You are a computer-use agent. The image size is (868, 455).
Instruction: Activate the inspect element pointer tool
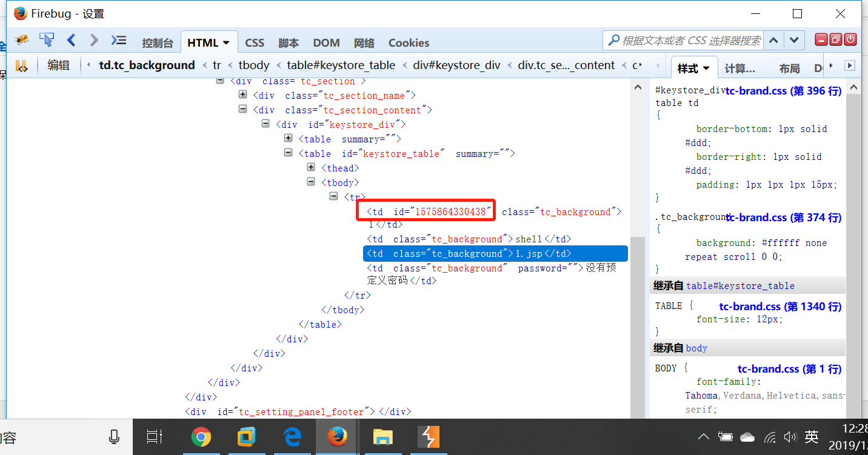tap(47, 40)
